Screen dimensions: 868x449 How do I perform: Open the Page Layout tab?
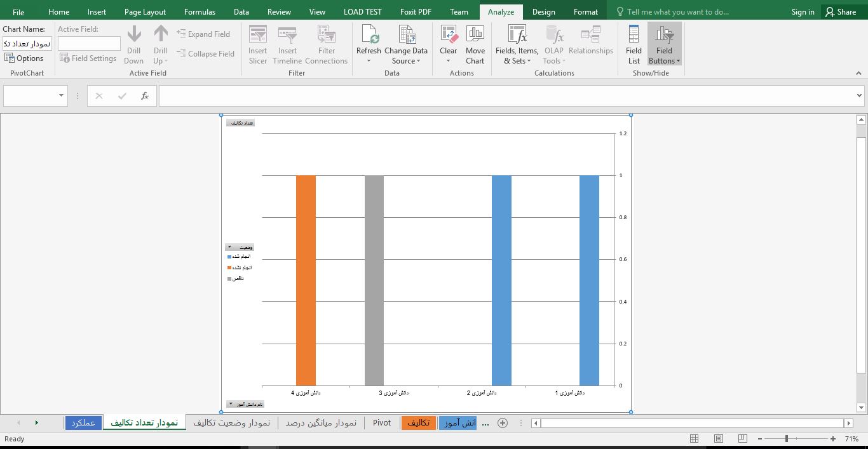pyautogui.click(x=145, y=11)
